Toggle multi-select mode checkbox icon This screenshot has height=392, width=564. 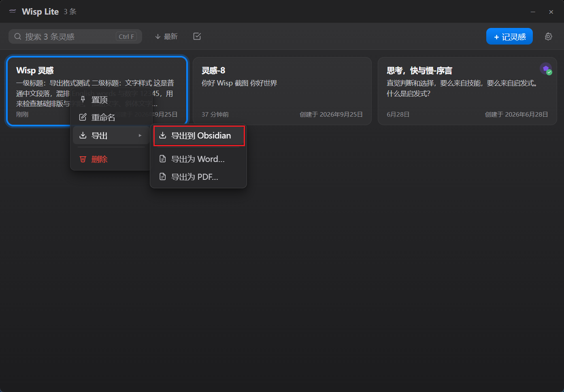tap(197, 36)
